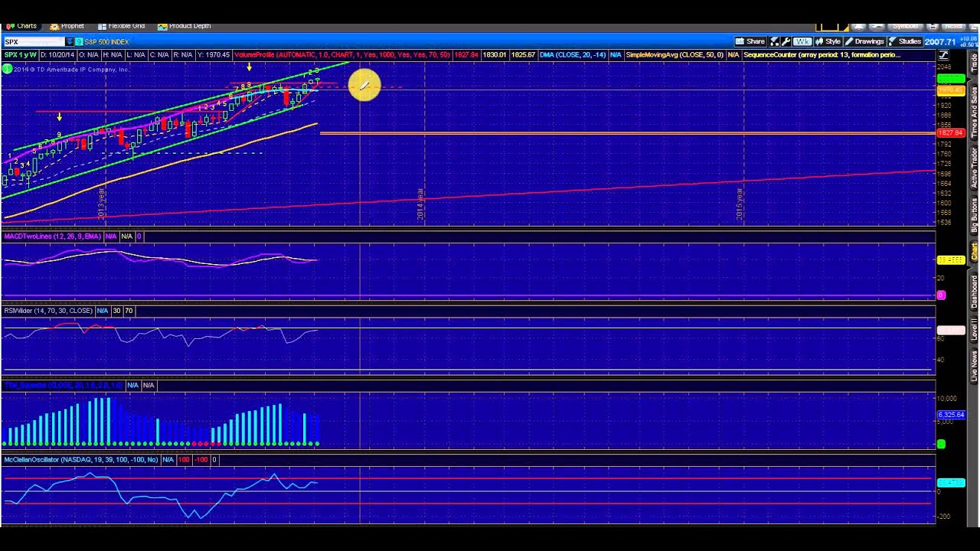Click the McClellanOscillator study label
Screen dimensions: 980x551
point(81,460)
